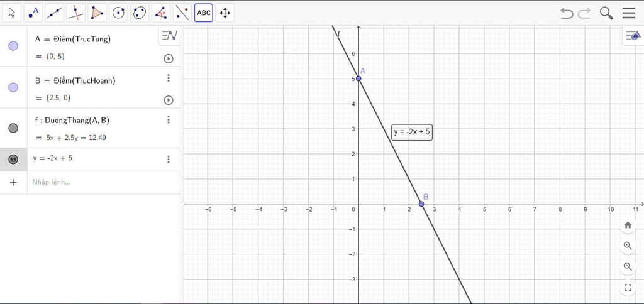Select the Reflect about Line tool

(182, 13)
